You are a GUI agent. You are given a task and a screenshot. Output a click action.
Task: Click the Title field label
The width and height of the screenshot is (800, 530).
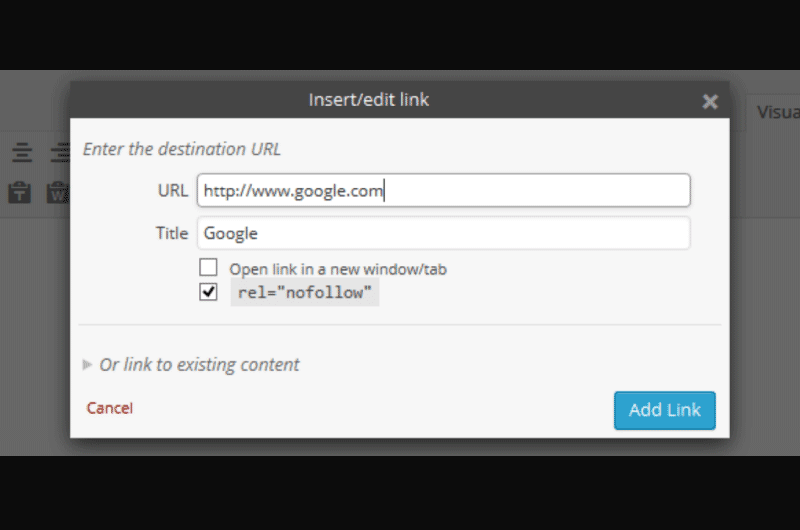coord(172,233)
